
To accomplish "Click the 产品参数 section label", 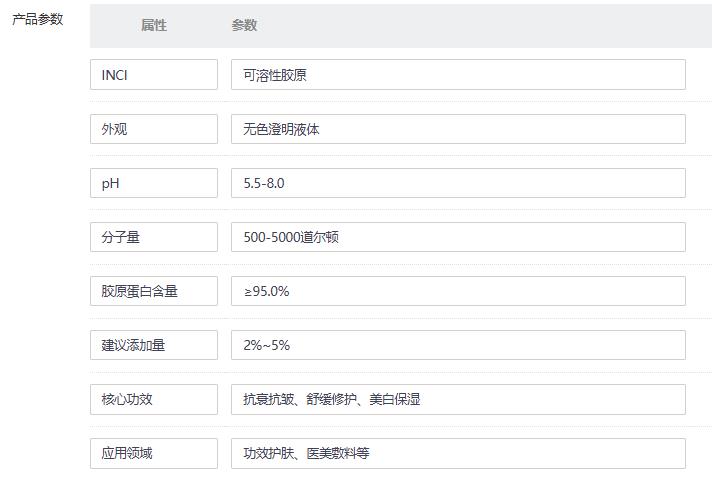I will (37, 19).
